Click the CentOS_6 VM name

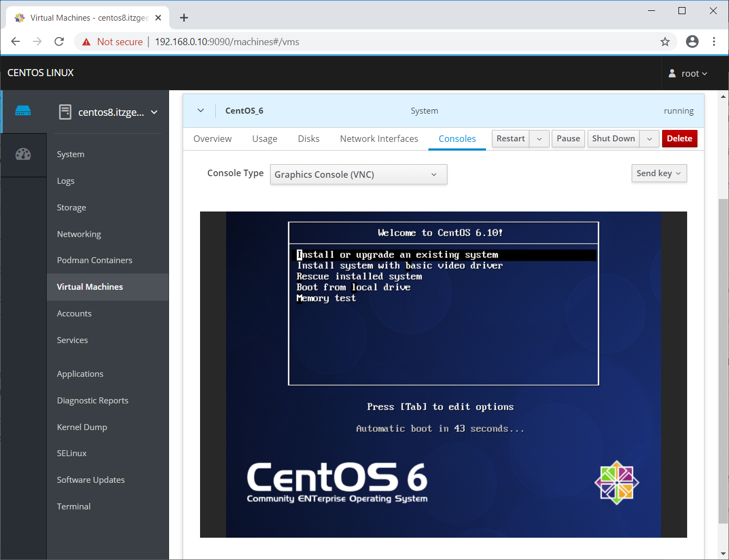coord(244,111)
